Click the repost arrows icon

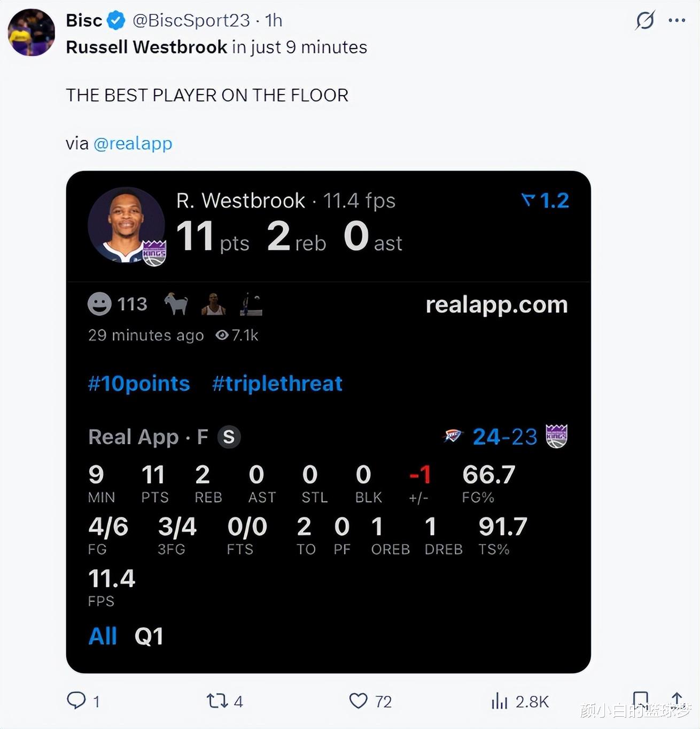tap(217, 701)
